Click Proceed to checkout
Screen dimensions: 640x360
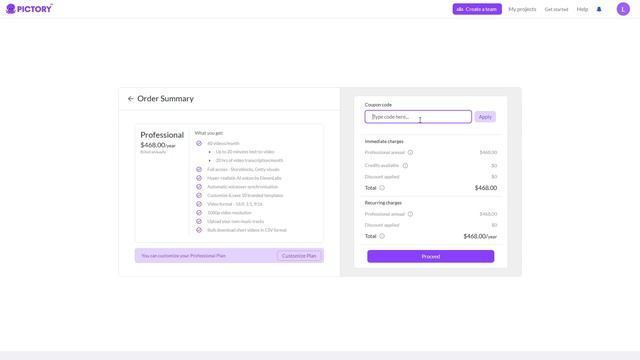tap(430, 256)
